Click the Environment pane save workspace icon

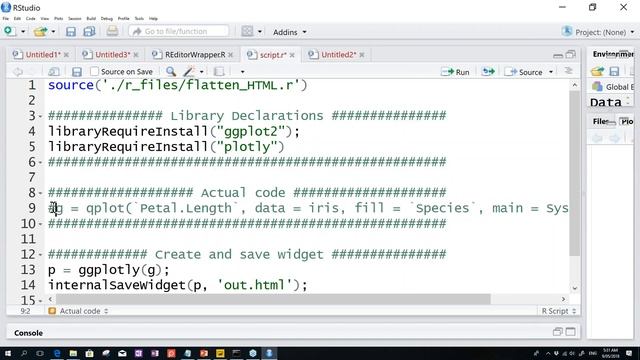[614, 72]
